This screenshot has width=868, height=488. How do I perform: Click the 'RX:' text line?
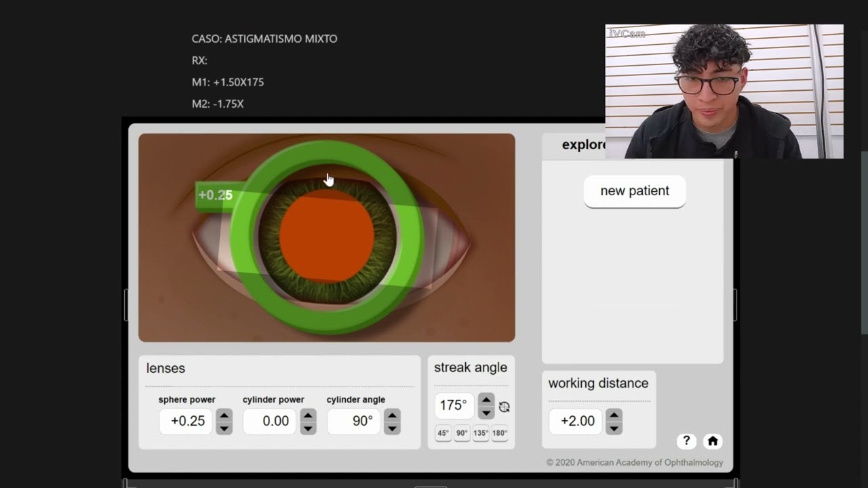pyautogui.click(x=199, y=60)
